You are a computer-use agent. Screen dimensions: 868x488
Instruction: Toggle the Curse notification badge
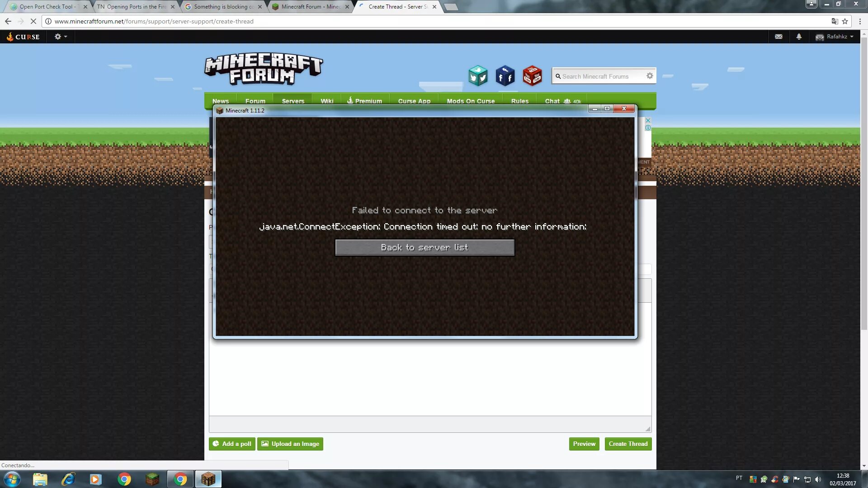coord(797,36)
